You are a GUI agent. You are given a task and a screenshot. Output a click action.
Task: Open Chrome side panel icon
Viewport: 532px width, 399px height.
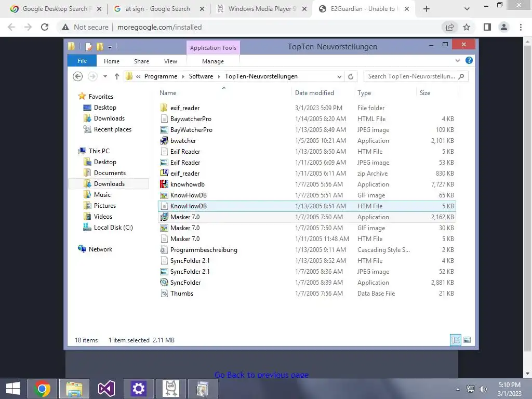487,27
